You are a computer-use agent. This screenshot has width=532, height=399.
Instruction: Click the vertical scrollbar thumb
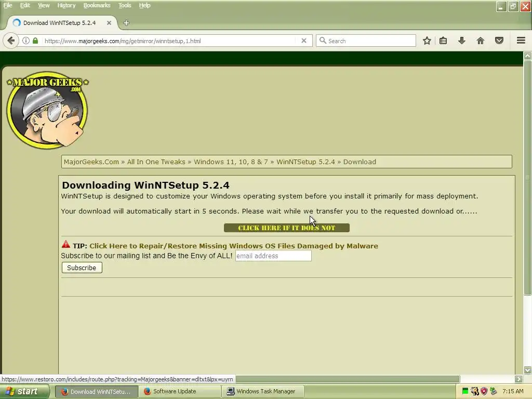click(528, 178)
